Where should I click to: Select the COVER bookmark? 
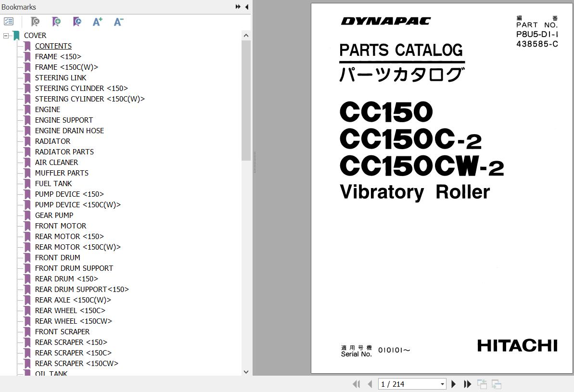(35, 36)
